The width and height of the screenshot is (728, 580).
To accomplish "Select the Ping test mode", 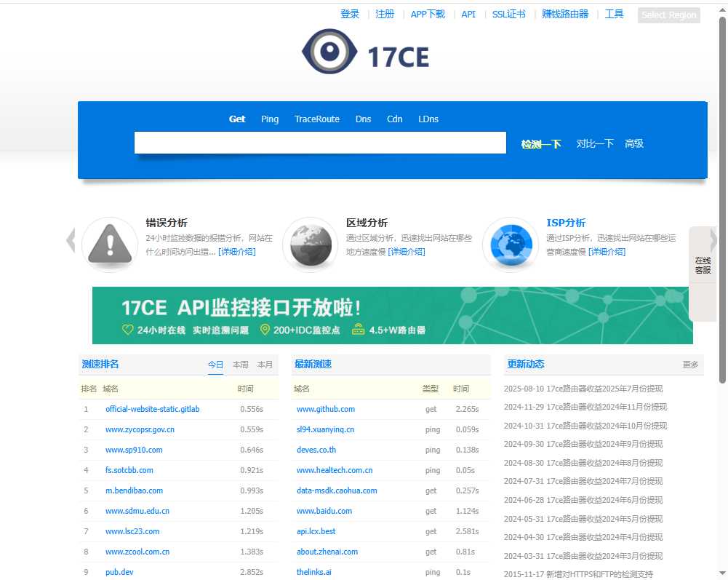I will [270, 119].
